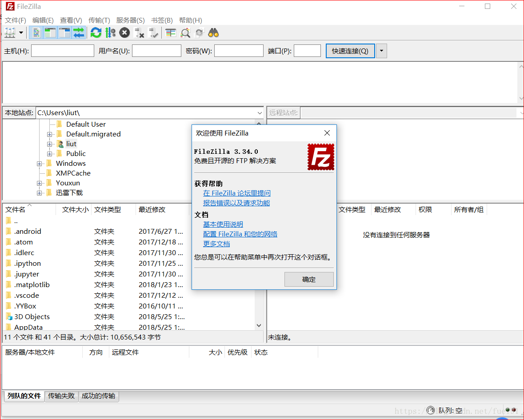Select the XMPCache folder in tree
Viewport: 524px width, 420px height.
coord(73,173)
